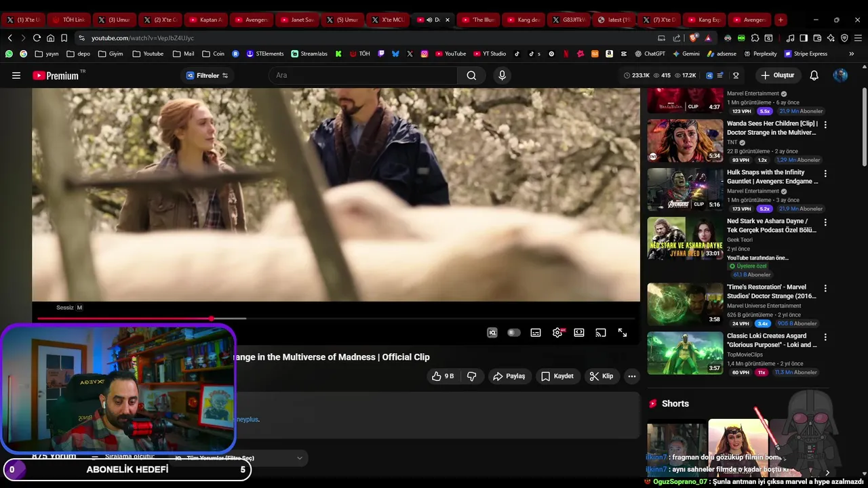Open options for Wanda Sees Her Children video
Viewport: 868px width, 488px height.
pos(825,125)
